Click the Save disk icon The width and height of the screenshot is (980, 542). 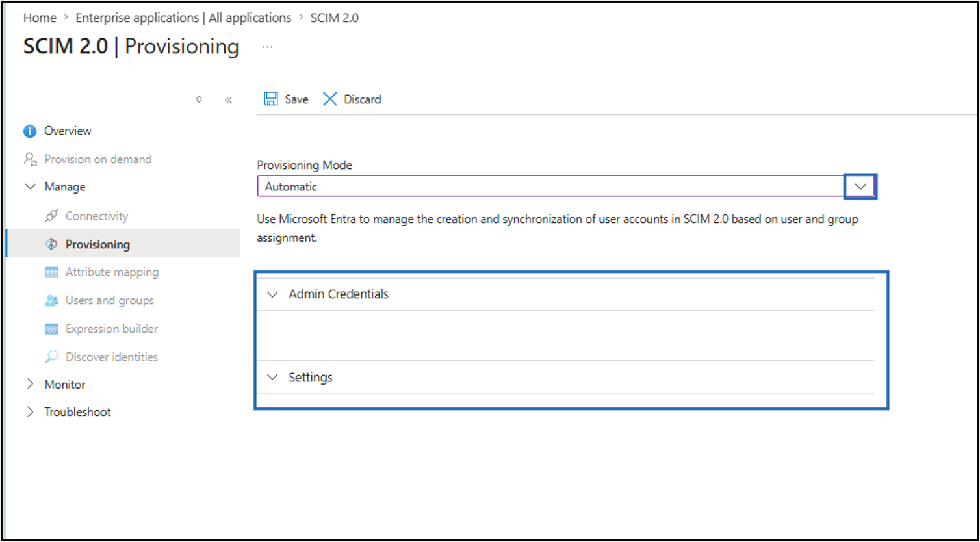(x=271, y=99)
